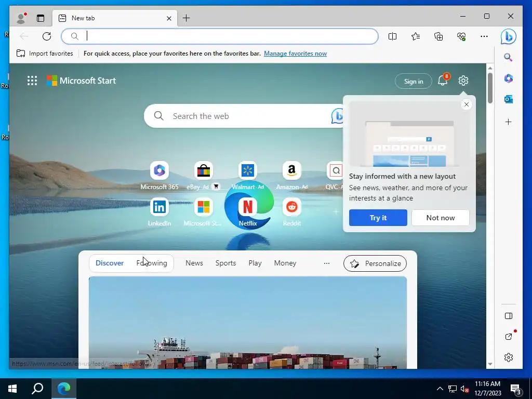Open link in new window sidebar icon
The height and width of the screenshot is (399, 532).
(508, 337)
